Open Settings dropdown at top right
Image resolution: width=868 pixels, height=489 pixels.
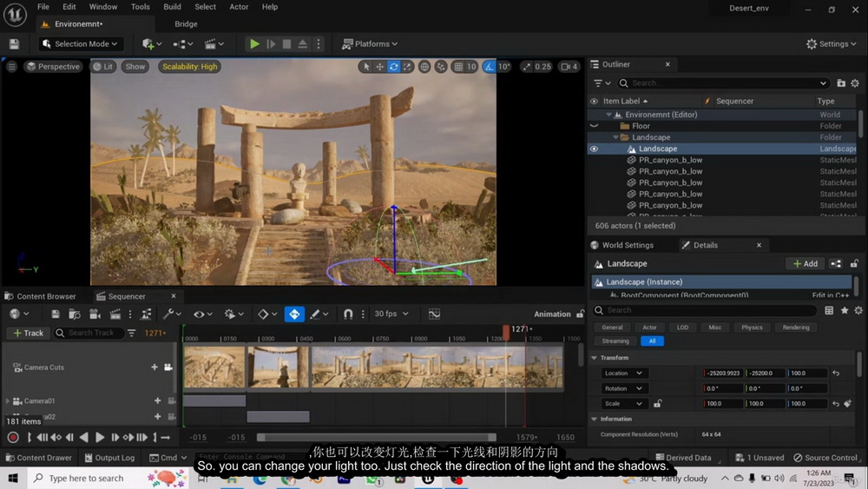[x=831, y=43]
